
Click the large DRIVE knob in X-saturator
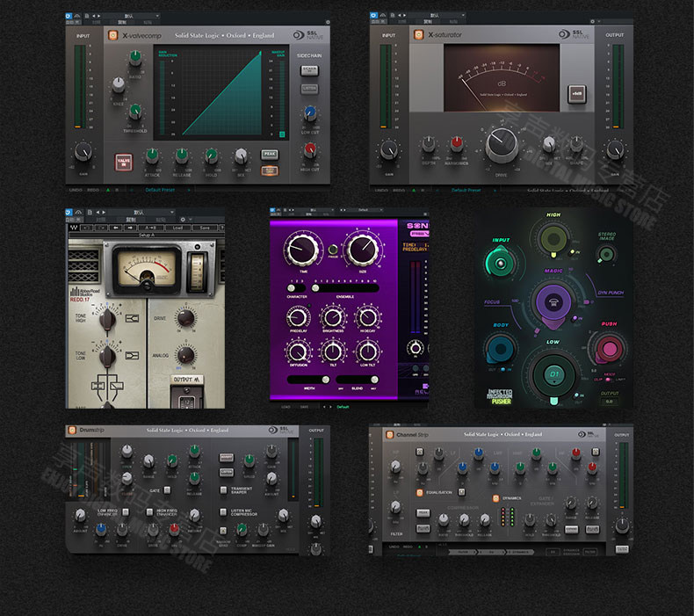pyautogui.click(x=502, y=145)
